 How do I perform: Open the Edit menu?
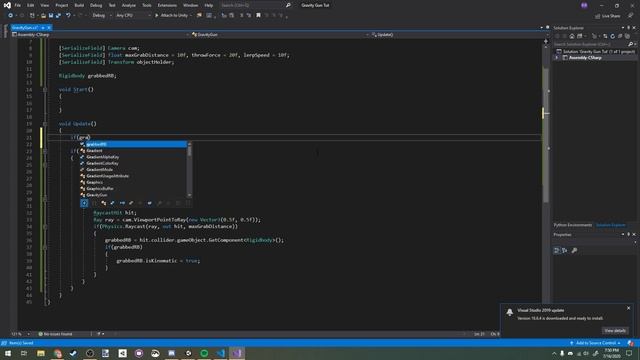(x=31, y=5)
